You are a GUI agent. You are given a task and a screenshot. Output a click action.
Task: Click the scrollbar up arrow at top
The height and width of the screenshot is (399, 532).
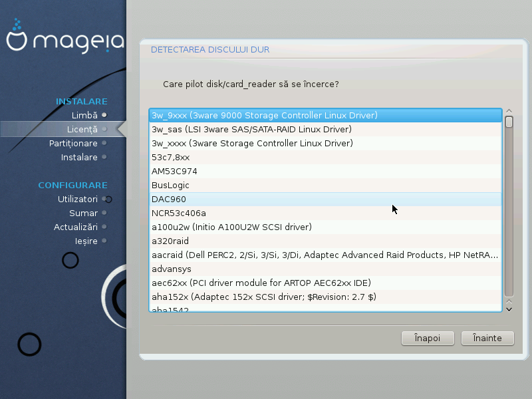pyautogui.click(x=509, y=111)
